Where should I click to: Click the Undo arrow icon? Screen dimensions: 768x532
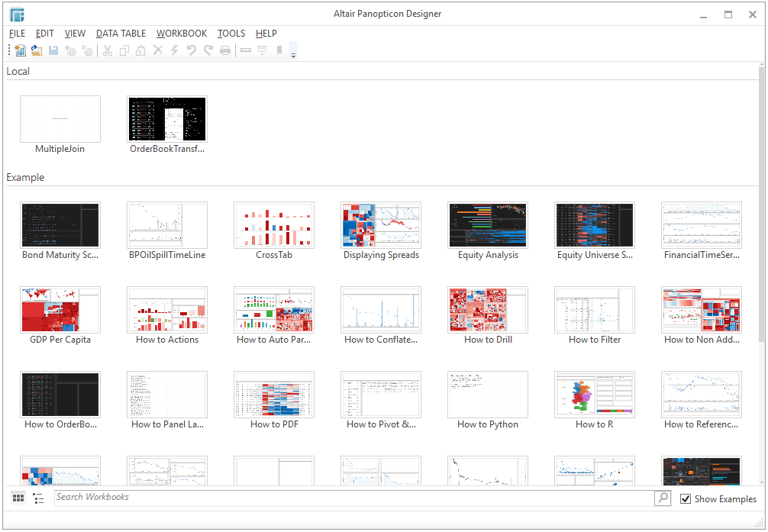tap(191, 50)
